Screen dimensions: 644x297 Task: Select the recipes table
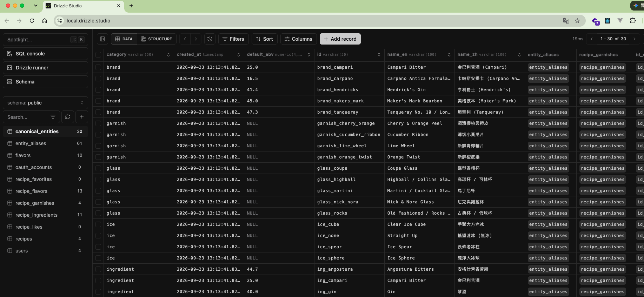45,239
